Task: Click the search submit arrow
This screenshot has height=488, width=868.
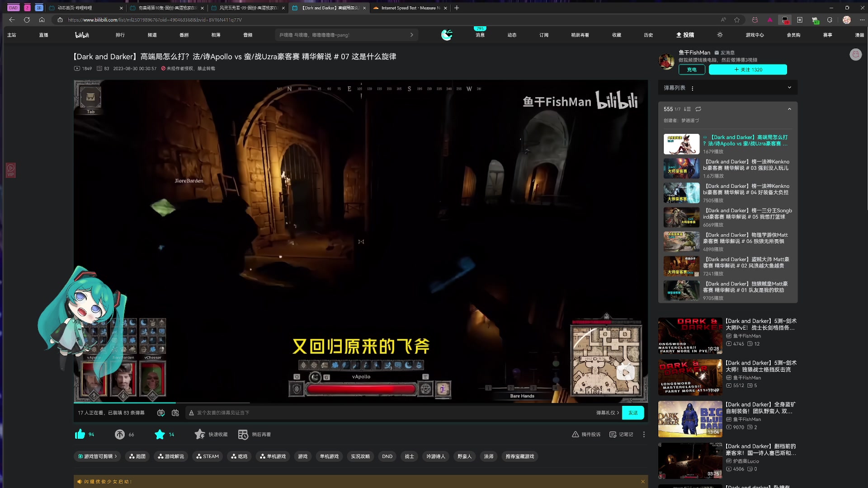Action: 411,35
